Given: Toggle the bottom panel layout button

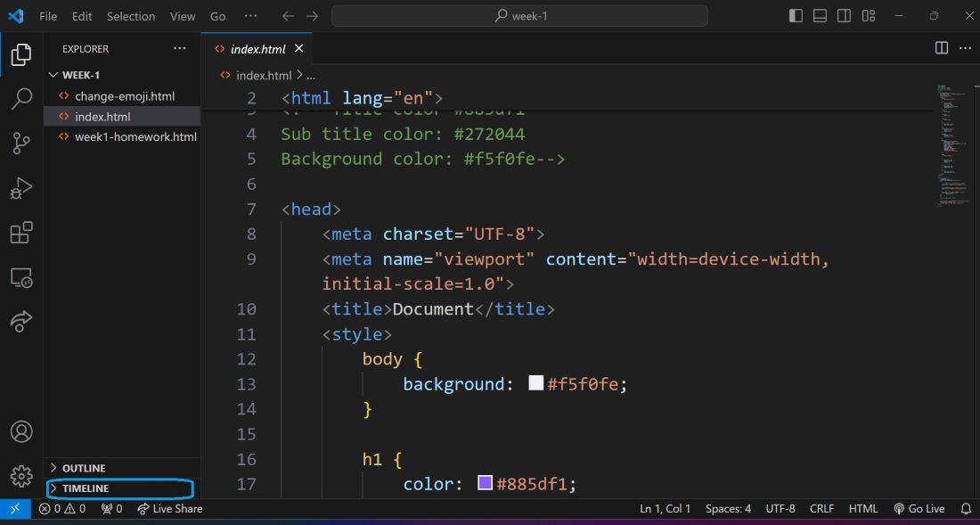Looking at the screenshot, I should click(820, 16).
